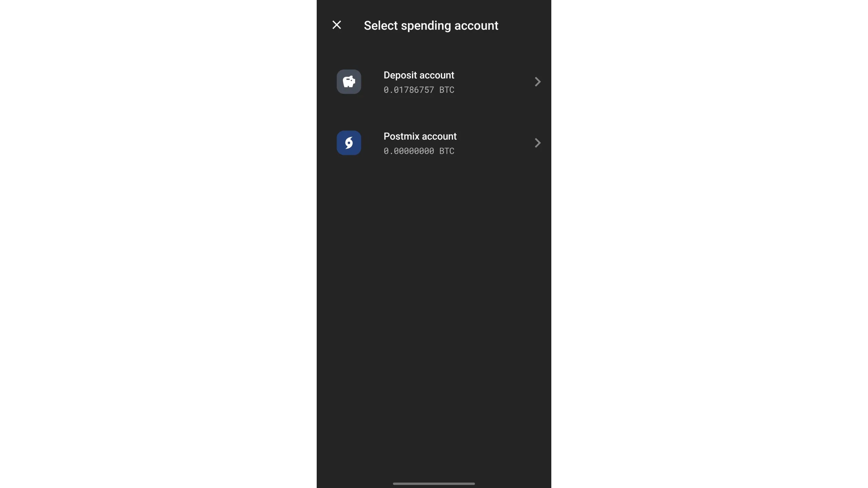Click the Select spending account title

click(431, 26)
